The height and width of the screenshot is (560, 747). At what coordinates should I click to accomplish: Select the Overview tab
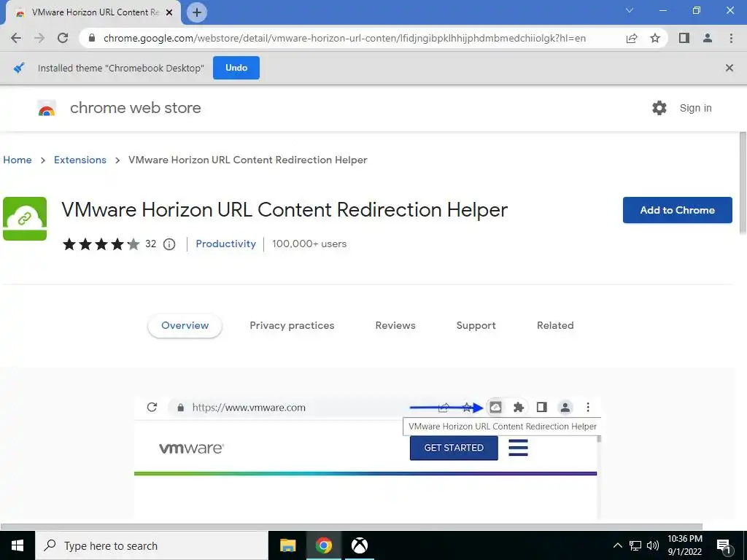click(185, 326)
